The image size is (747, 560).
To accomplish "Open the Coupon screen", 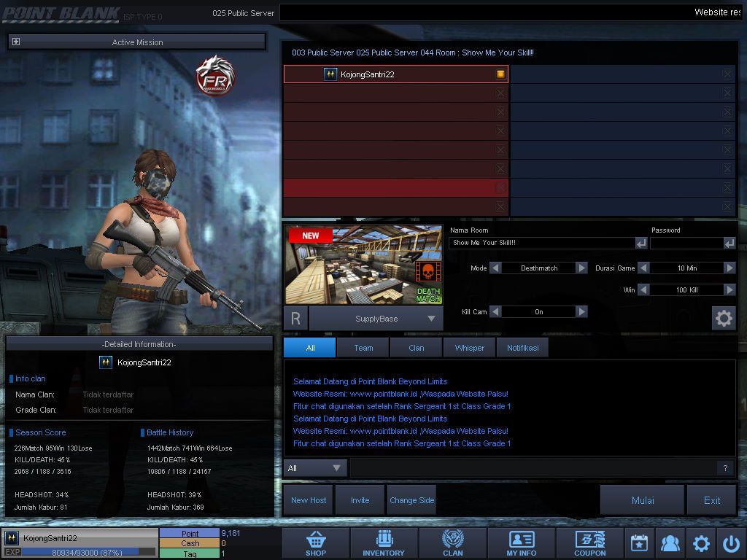I will (x=589, y=543).
